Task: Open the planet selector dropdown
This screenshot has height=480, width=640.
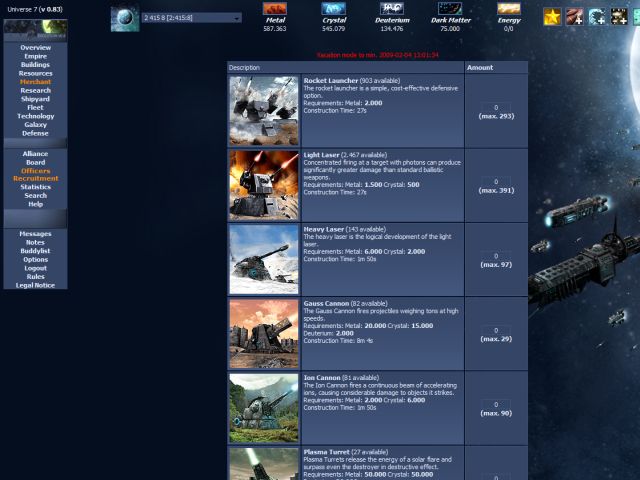Action: click(192, 18)
